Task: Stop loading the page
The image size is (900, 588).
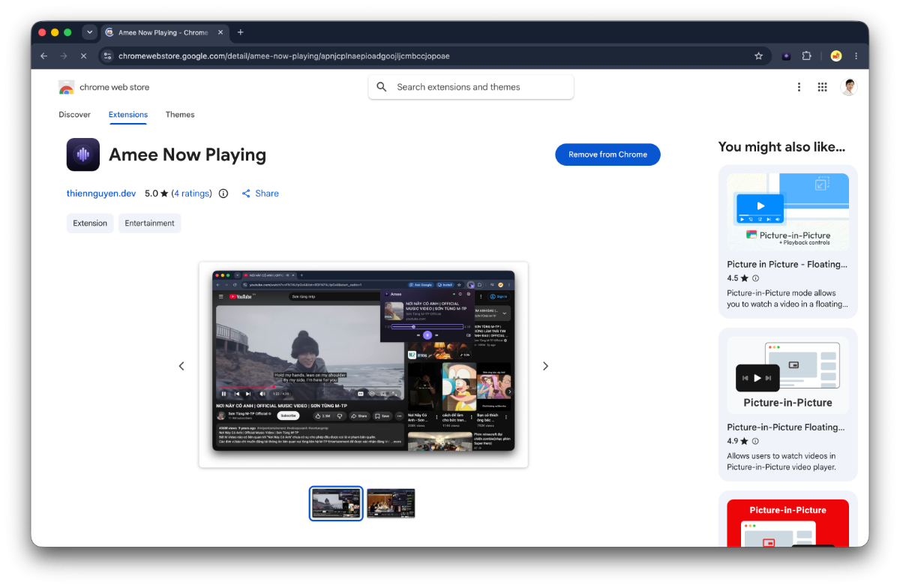Action: coord(83,55)
